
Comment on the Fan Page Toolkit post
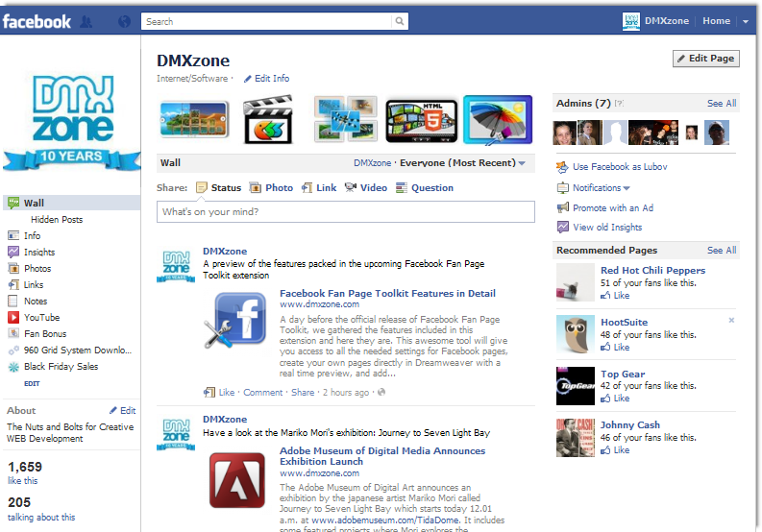click(x=263, y=392)
